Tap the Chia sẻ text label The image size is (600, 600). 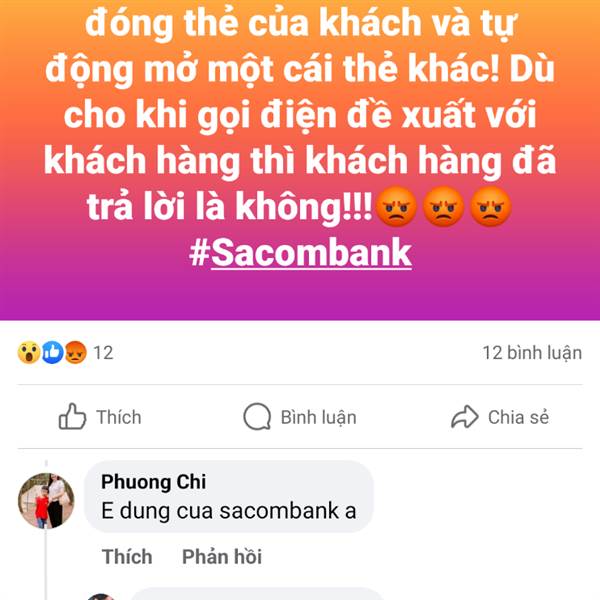tap(518, 417)
